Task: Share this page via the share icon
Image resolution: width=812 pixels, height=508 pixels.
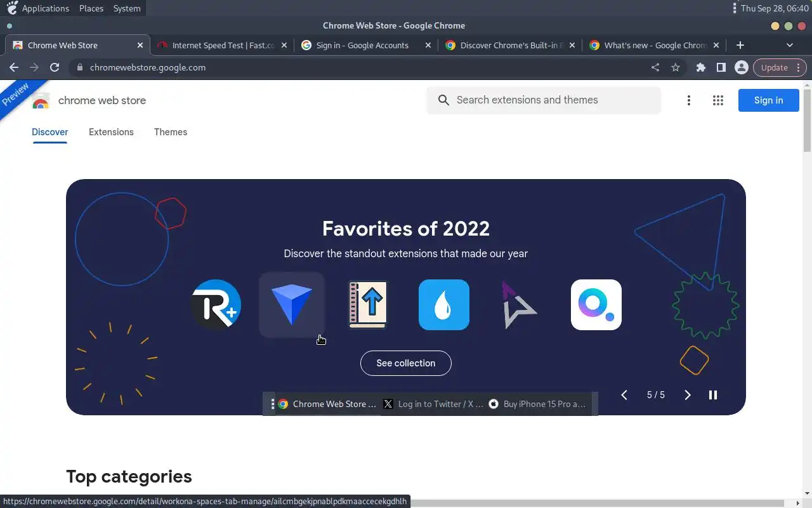Action: point(655,67)
